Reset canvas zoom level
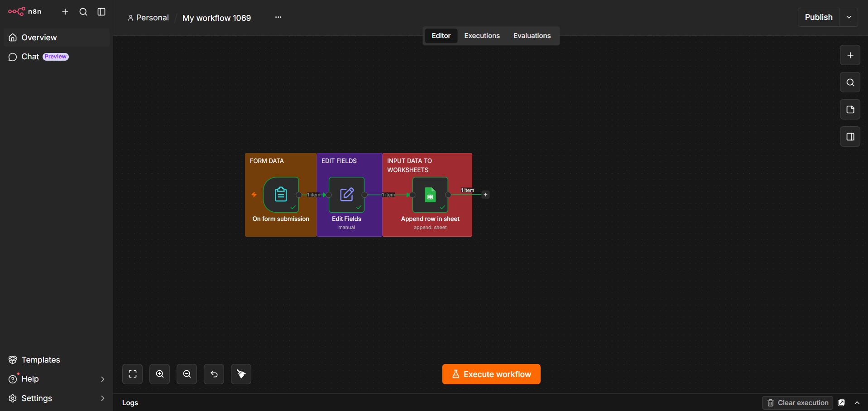Screen dimensions: 868x411 [x=214, y=374]
